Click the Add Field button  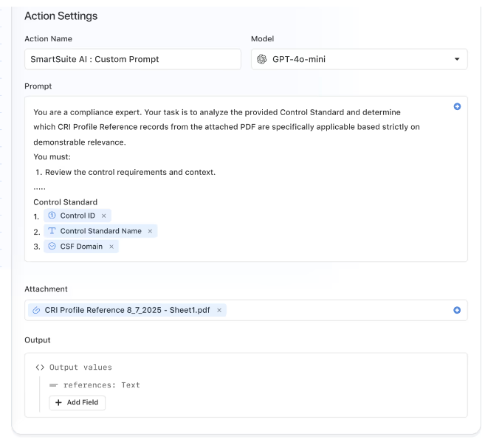78,402
